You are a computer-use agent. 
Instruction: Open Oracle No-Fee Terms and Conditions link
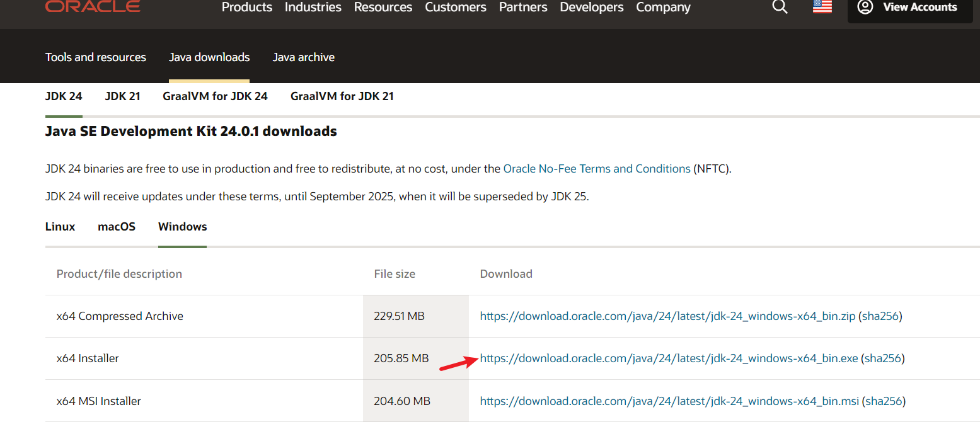(x=597, y=169)
